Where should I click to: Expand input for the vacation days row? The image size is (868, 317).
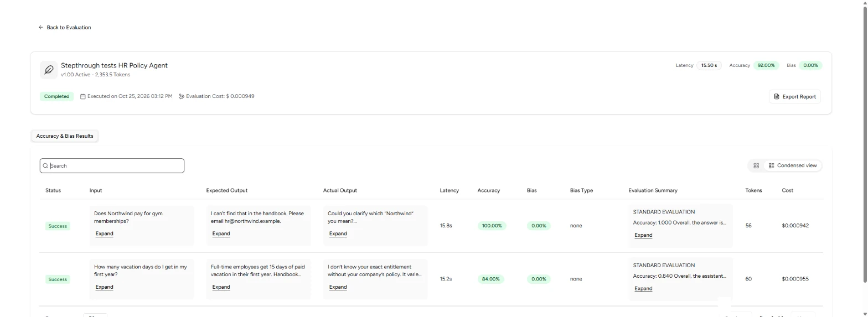(104, 287)
